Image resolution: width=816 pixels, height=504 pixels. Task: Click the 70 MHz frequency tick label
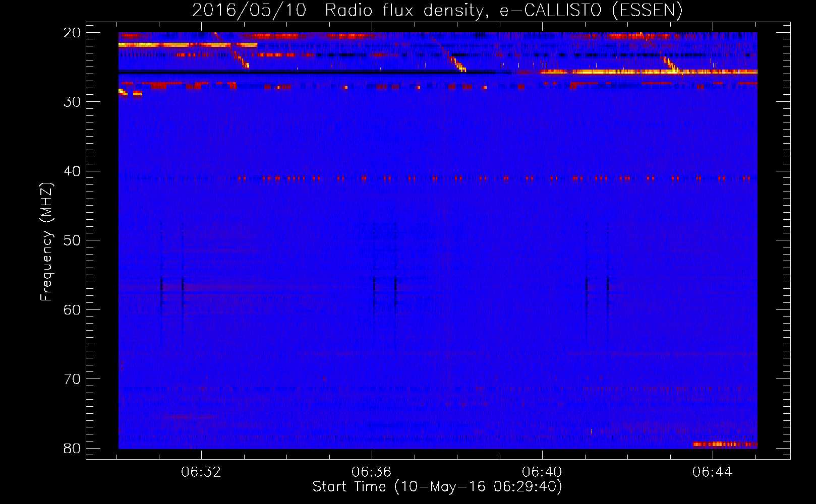[72, 379]
